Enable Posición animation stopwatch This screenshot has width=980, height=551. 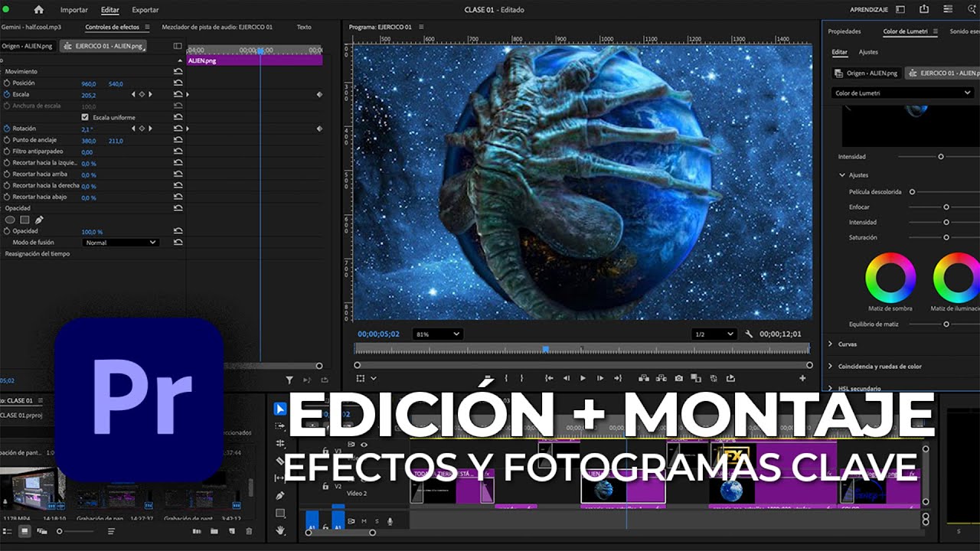click(7, 83)
